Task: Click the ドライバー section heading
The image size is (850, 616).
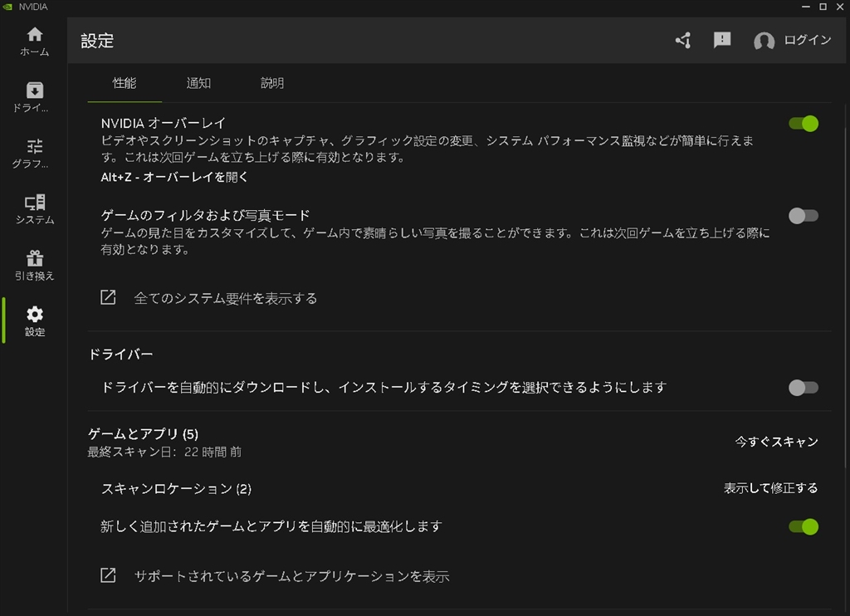Action: (x=120, y=354)
